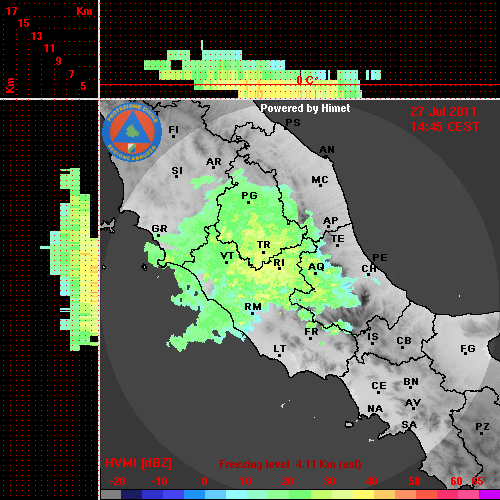Image resolution: width=500 pixels, height=500 pixels.
Task: Select the AN coastal city label
Action: [x=327, y=150]
